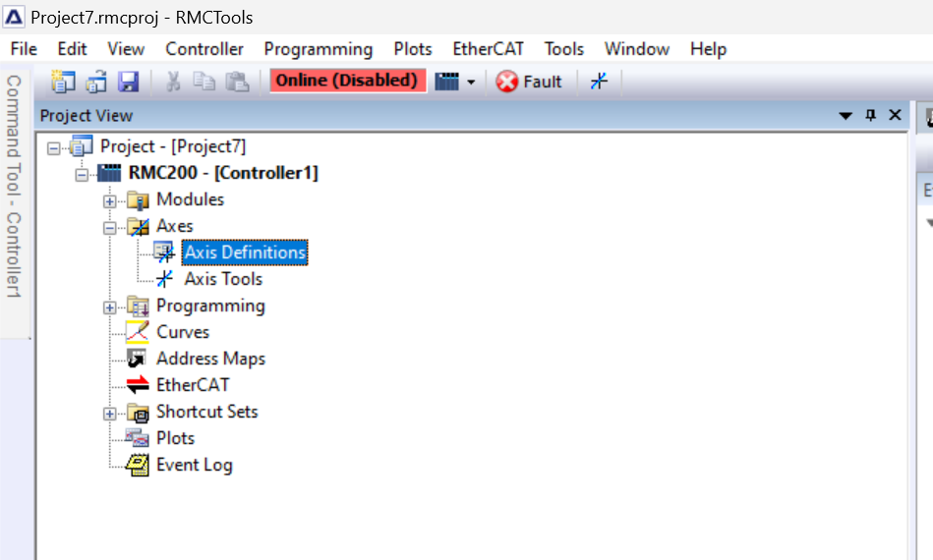Pin the Project View panel

pos(870,115)
